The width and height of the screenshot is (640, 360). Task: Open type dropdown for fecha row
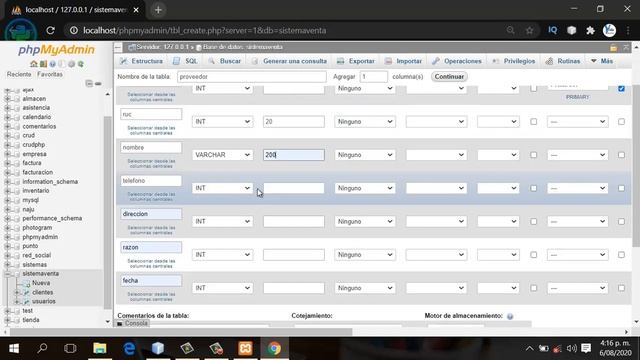222,288
